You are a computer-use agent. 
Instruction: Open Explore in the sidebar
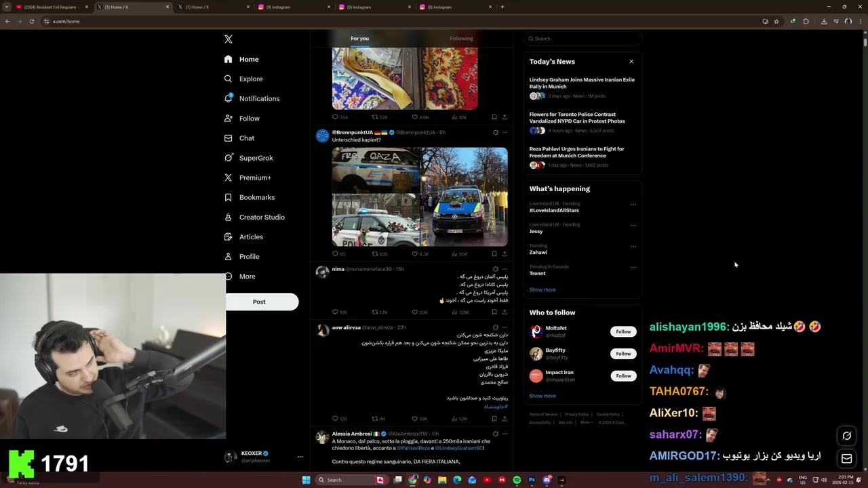pos(243,79)
